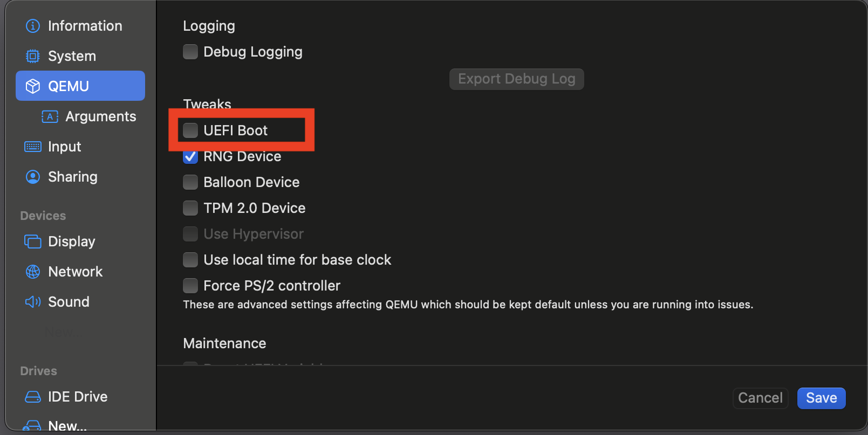
Task: Check the TPM 2.0 Device option
Action: 190,208
